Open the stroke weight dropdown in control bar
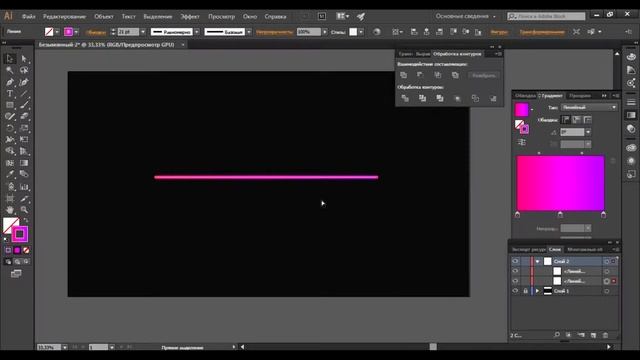640x360 pixels. 142,32
